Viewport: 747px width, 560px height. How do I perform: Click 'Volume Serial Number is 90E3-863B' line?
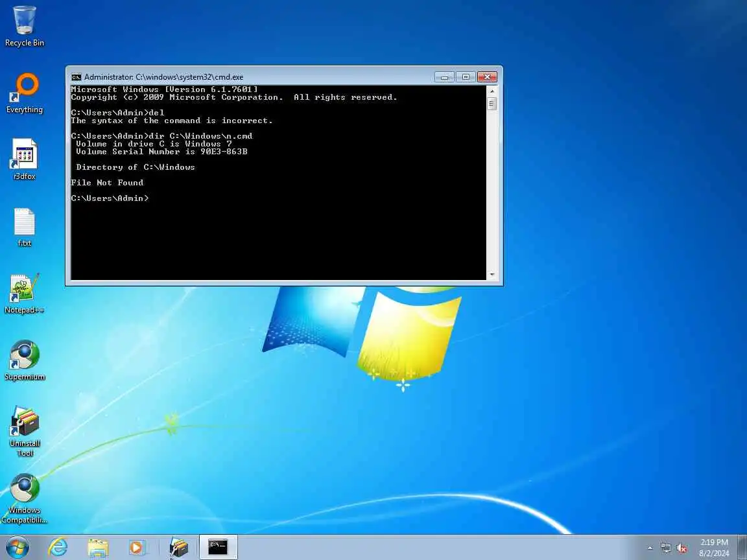point(161,152)
